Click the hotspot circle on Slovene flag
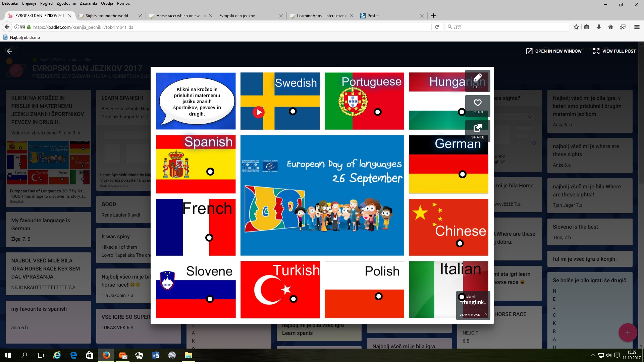The width and height of the screenshot is (644, 362). tap(210, 299)
